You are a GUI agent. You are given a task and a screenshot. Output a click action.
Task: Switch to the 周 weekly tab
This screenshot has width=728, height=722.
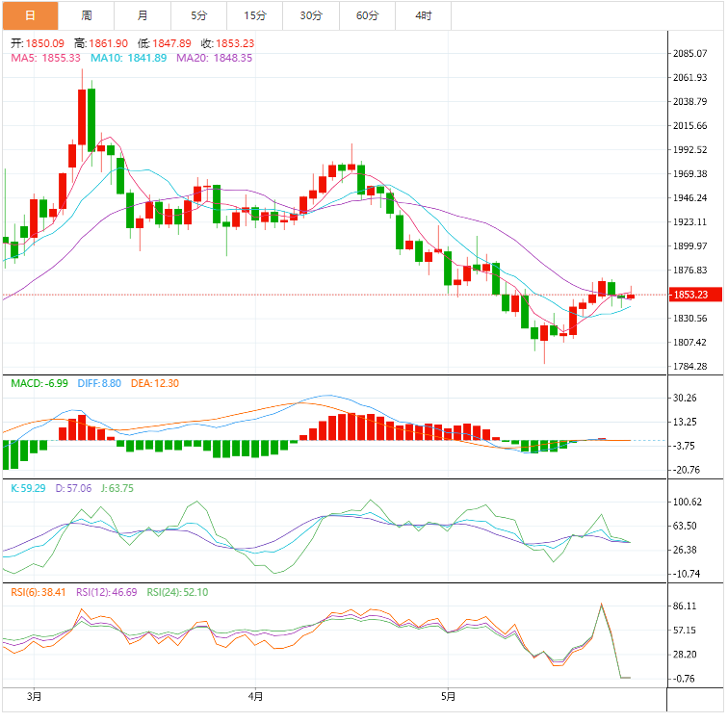click(x=87, y=15)
